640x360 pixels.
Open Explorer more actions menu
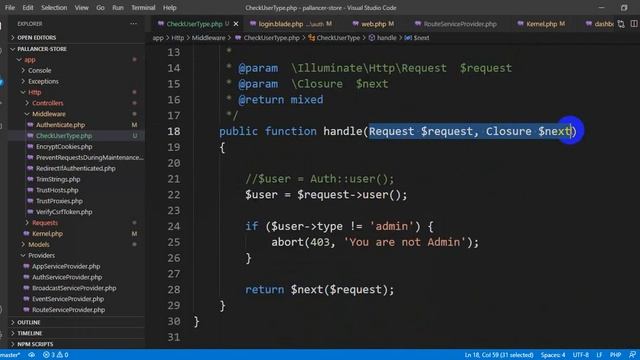tap(133, 24)
